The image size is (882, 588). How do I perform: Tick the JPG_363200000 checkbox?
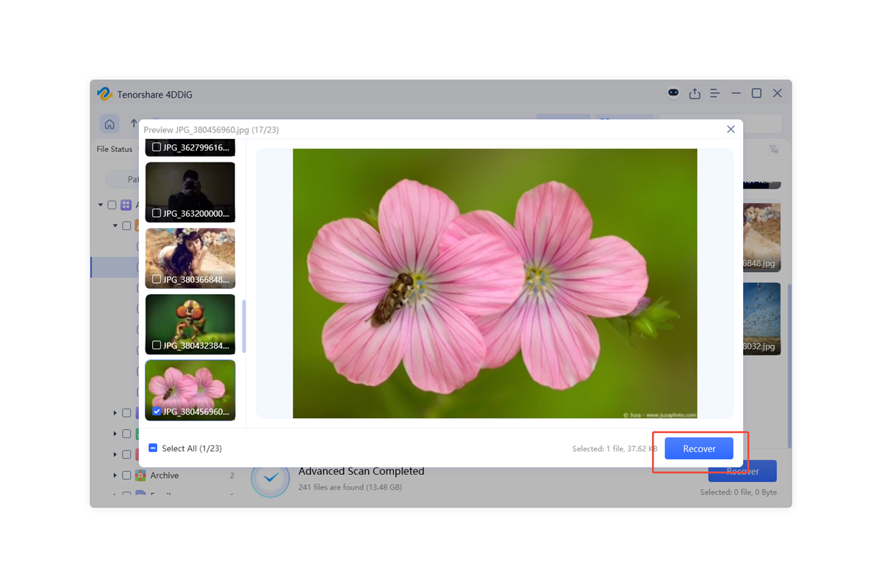click(157, 213)
